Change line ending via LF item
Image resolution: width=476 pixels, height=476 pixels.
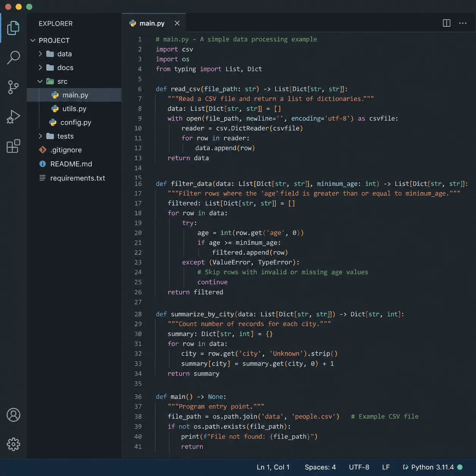click(x=386, y=467)
